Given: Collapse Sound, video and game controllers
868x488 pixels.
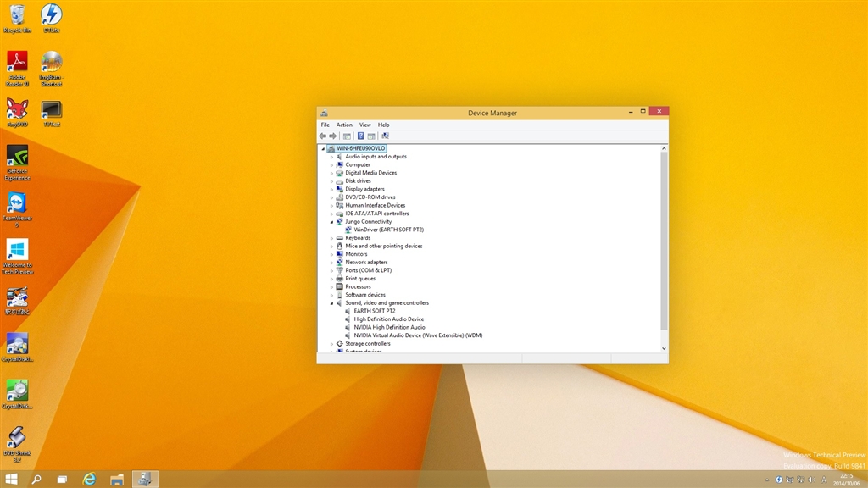Looking at the screenshot, I should coord(332,303).
